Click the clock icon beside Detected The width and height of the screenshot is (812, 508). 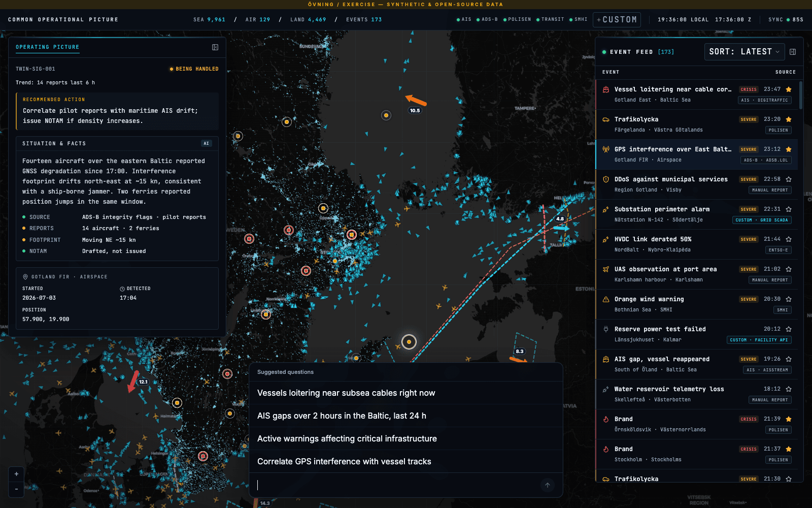point(122,289)
